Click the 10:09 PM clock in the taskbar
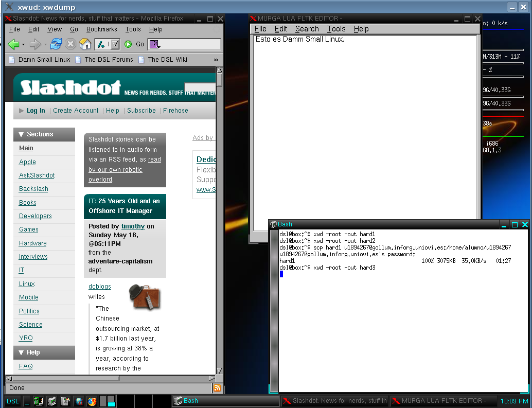Image resolution: width=532 pixels, height=408 pixels. [514, 401]
